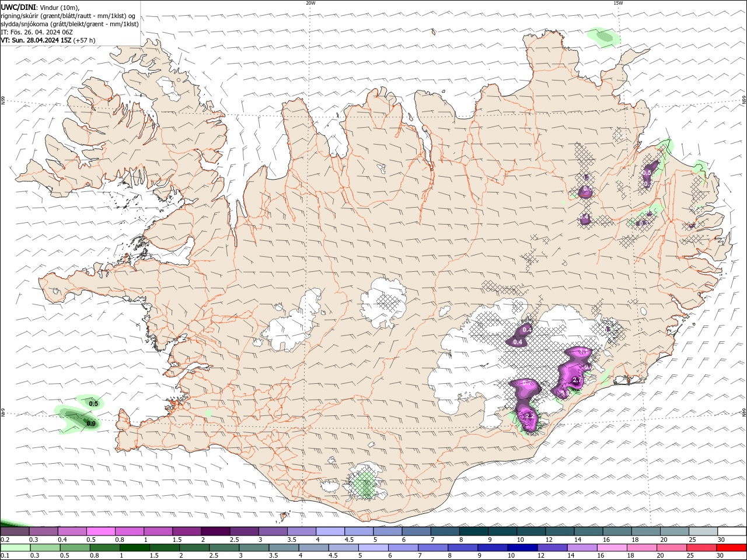This screenshot has height=560, width=747.
Task: Click the 2.7 snowfall value label
Action: click(577, 380)
